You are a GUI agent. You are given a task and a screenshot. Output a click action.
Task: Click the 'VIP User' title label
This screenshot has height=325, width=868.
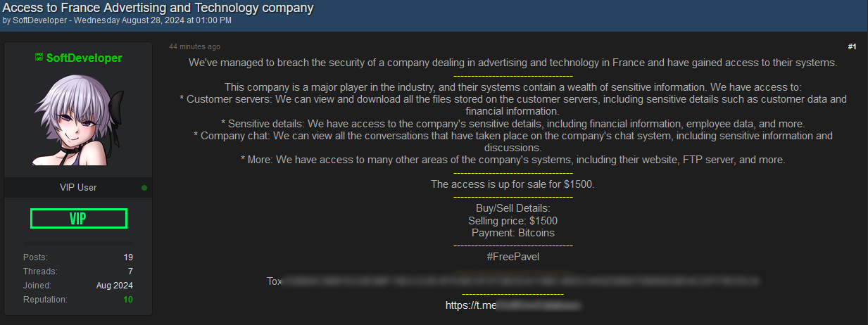78,188
